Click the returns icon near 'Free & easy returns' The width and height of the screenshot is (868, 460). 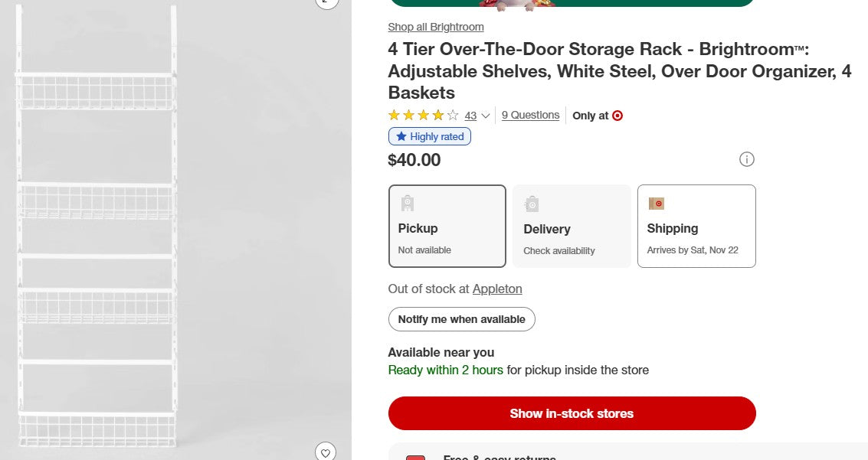pos(415,457)
